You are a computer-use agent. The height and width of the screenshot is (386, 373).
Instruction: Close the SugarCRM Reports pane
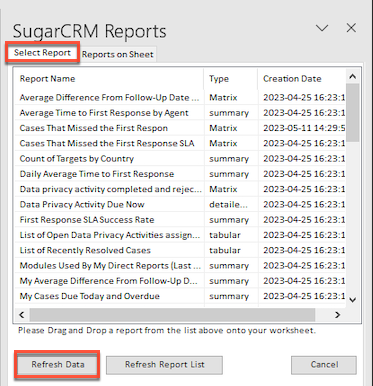[351, 28]
